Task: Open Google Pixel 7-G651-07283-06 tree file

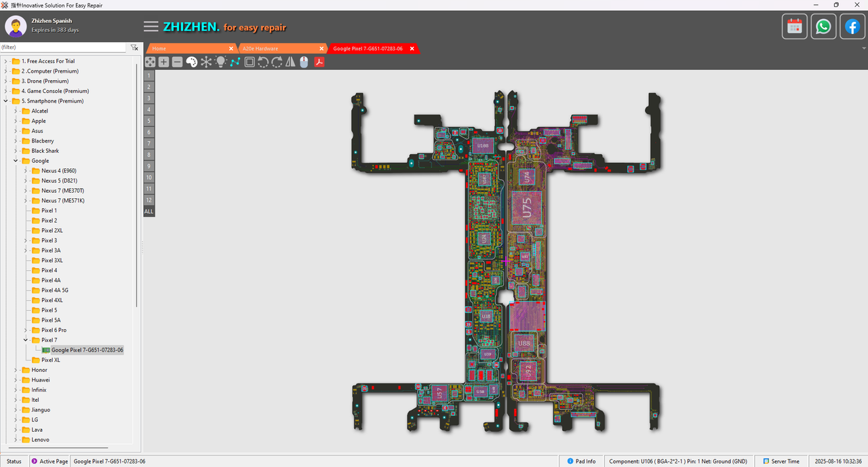Action: tap(87, 350)
